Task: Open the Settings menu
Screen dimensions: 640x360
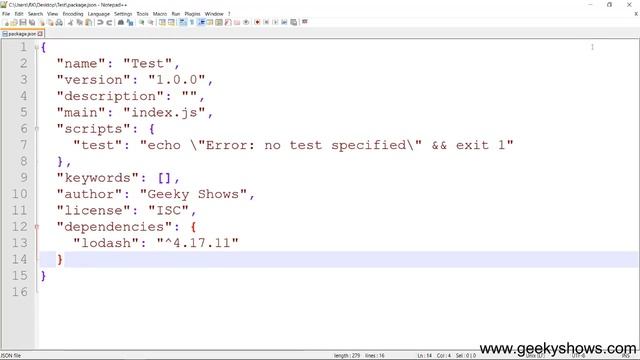Action: 123,14
